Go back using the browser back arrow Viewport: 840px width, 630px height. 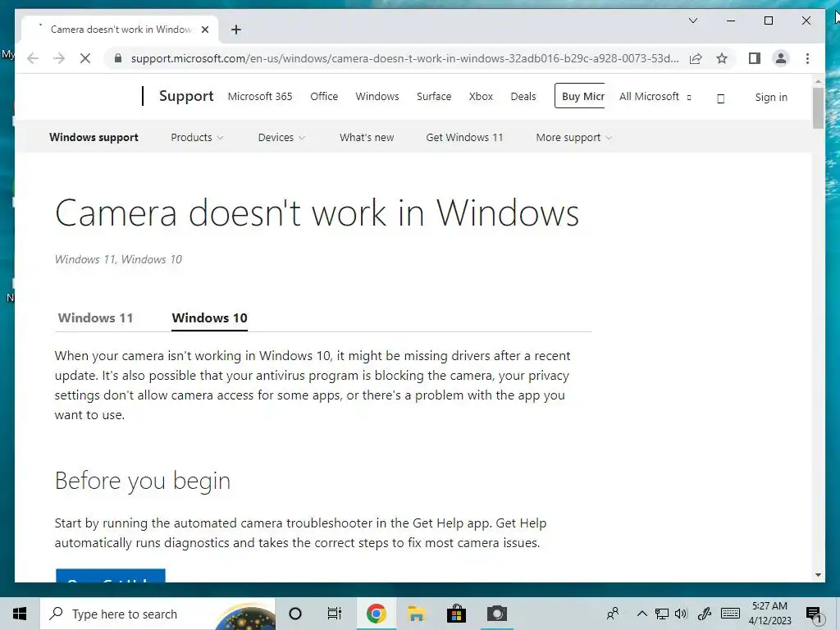33,58
